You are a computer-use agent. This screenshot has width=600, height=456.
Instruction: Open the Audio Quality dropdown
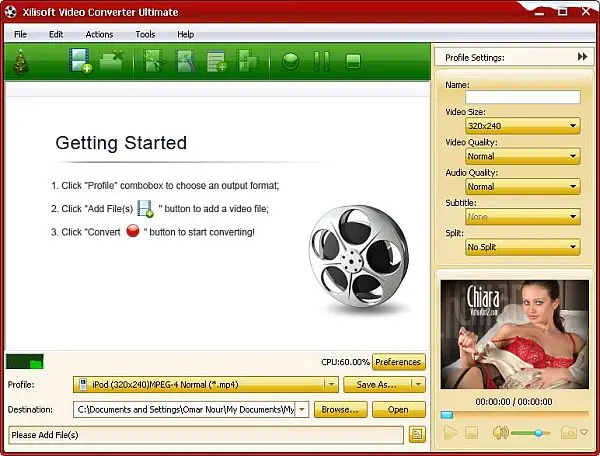point(523,187)
